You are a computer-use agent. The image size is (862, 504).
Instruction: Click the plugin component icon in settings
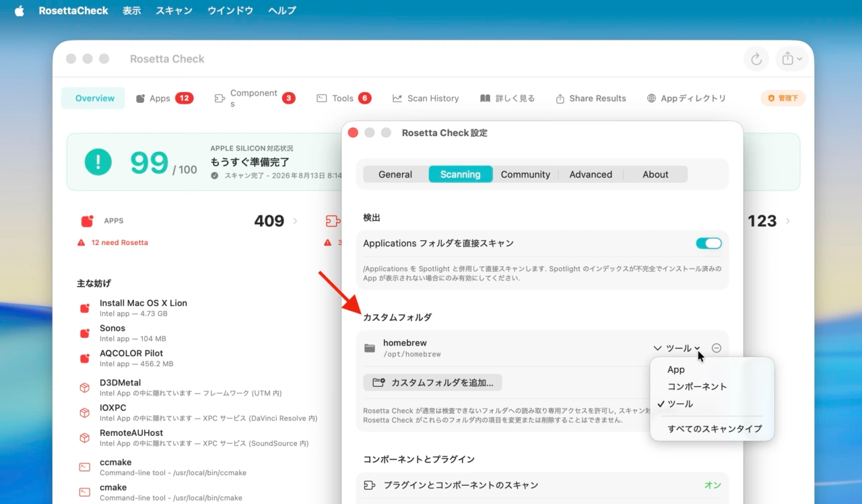point(369,485)
